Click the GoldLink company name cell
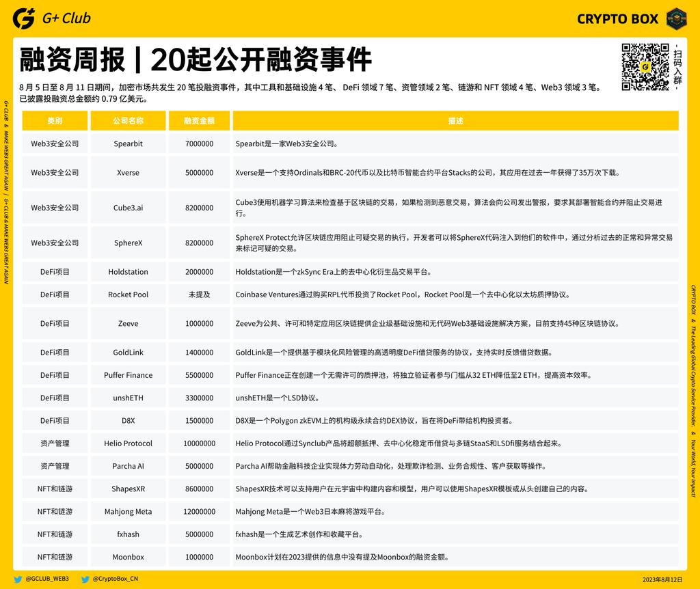 (128, 353)
